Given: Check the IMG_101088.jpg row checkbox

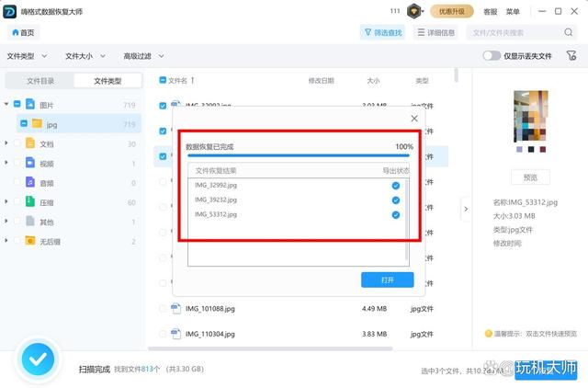Looking at the screenshot, I should 163,308.
